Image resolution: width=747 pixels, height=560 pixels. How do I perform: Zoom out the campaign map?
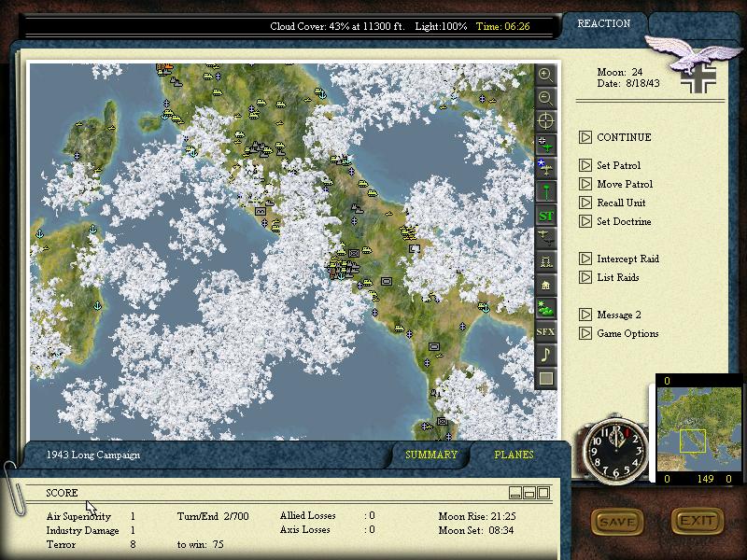[545, 98]
